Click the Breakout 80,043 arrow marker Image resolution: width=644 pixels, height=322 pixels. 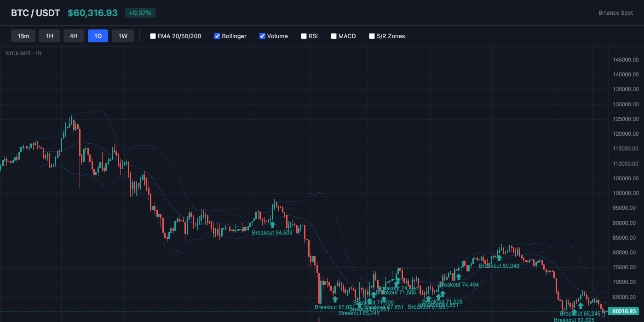tap(499, 258)
